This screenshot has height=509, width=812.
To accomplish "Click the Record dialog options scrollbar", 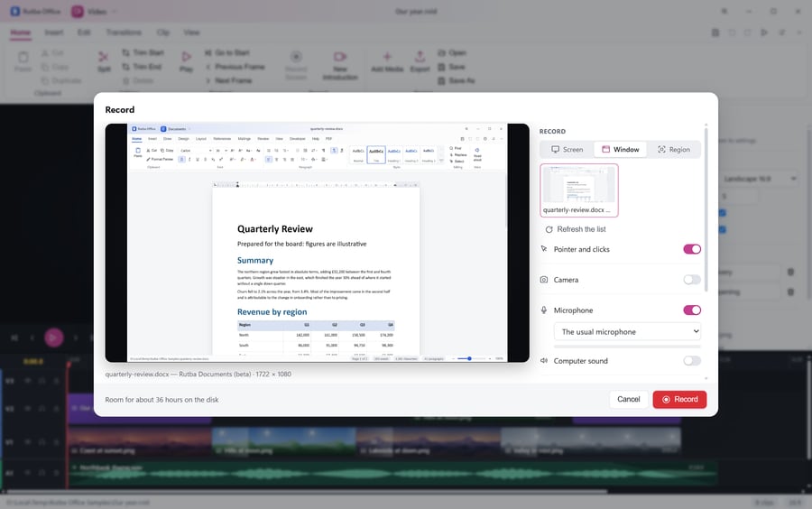I will (x=706, y=208).
